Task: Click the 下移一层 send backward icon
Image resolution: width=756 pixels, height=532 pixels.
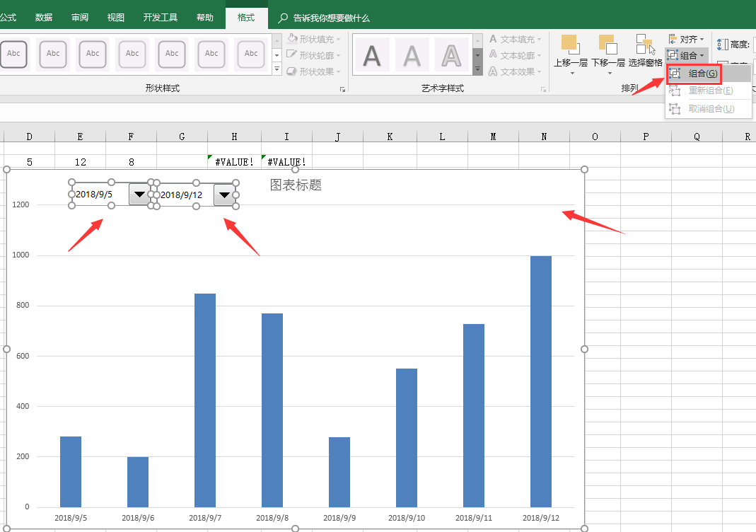Action: [x=607, y=45]
